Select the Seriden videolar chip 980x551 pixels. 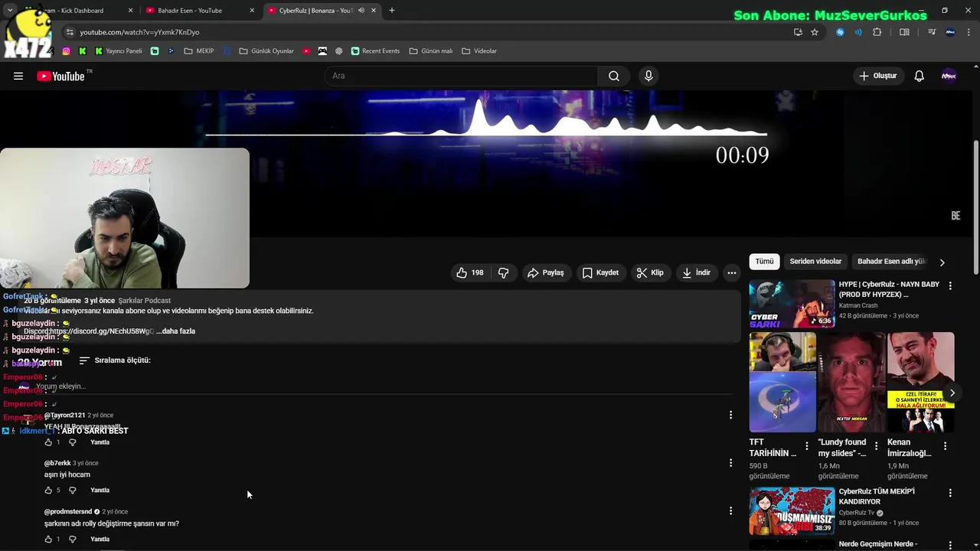tap(815, 262)
